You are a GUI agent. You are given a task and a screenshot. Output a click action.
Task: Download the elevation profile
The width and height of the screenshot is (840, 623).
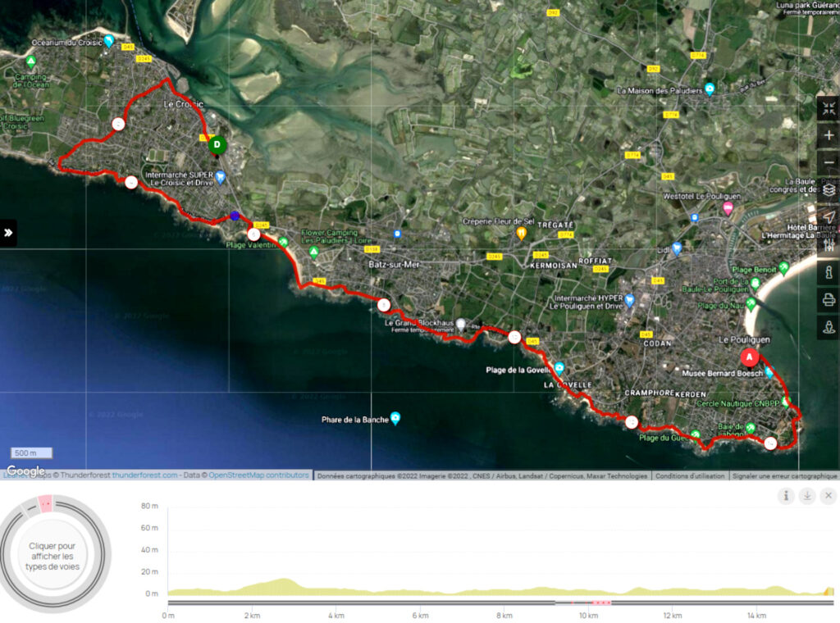(807, 495)
